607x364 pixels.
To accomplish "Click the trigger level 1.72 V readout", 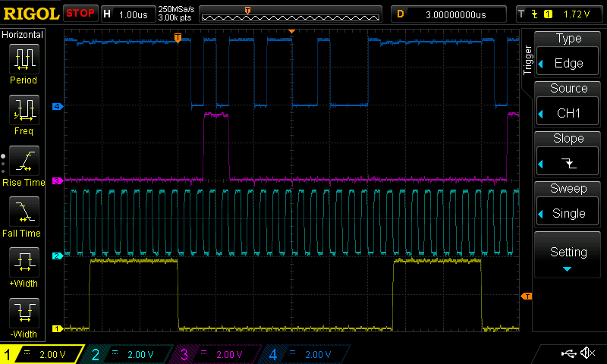I will (577, 14).
